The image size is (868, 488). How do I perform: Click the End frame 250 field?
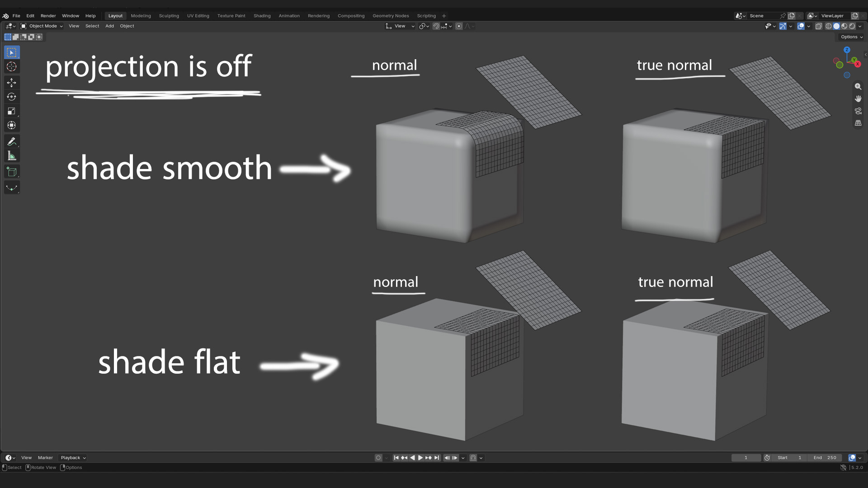pos(825,458)
